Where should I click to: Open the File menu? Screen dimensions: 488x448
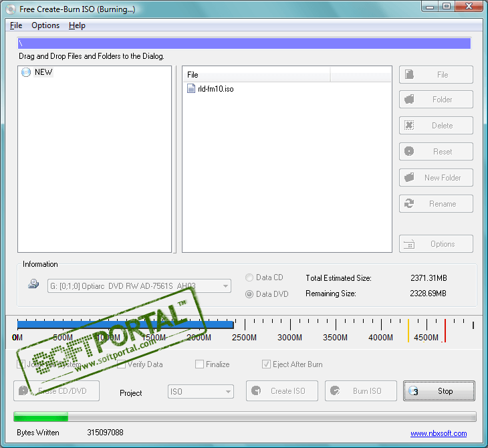coord(16,25)
